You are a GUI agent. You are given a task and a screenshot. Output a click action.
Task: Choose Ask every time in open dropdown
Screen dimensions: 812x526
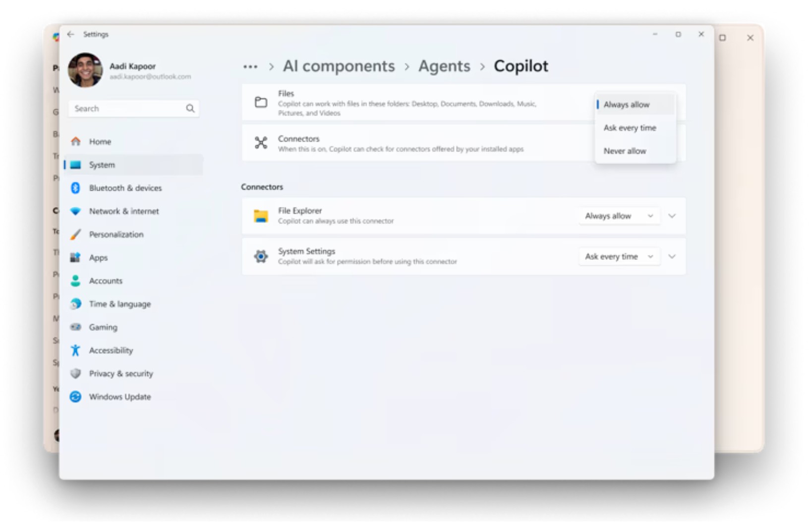click(x=630, y=128)
